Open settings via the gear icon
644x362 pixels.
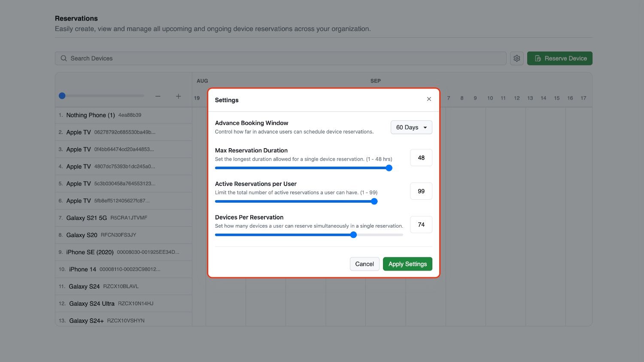[x=516, y=58]
